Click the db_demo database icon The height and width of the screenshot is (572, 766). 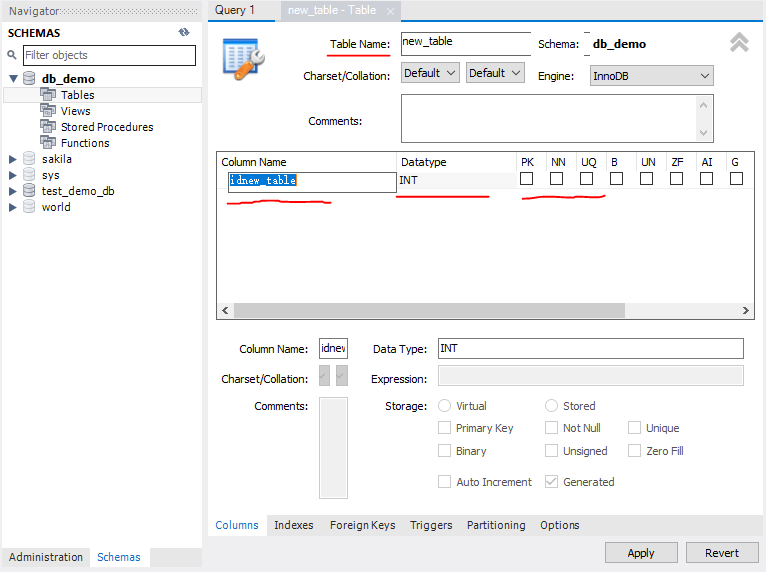pyautogui.click(x=29, y=78)
